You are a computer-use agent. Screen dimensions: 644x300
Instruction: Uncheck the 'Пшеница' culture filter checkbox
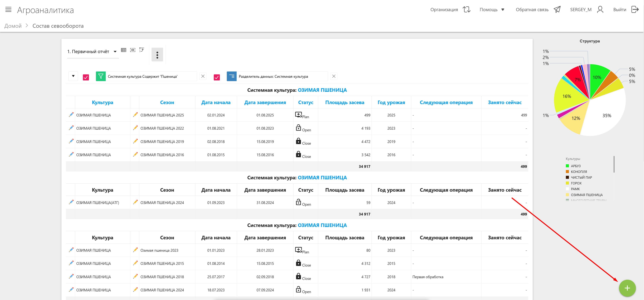pos(86,77)
